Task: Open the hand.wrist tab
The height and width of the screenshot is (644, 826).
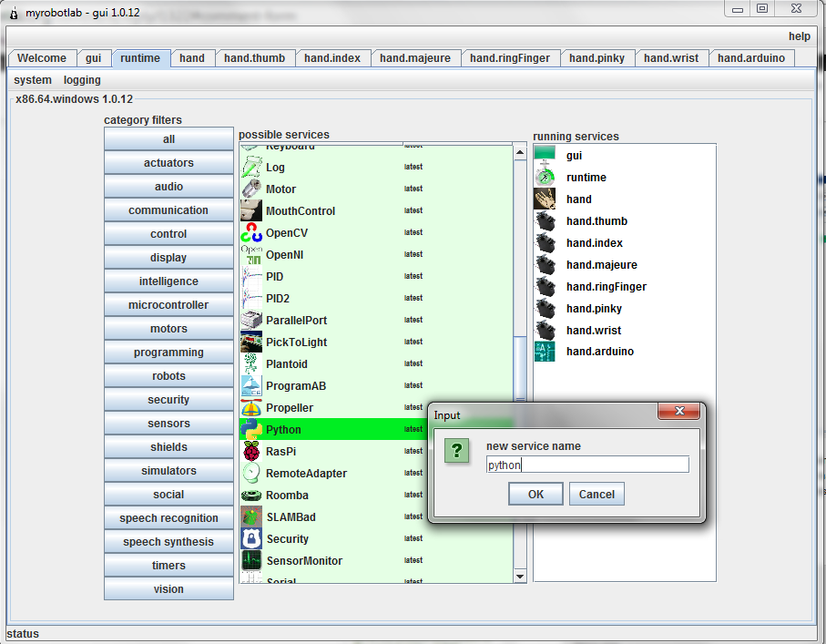Action: pyautogui.click(x=671, y=58)
